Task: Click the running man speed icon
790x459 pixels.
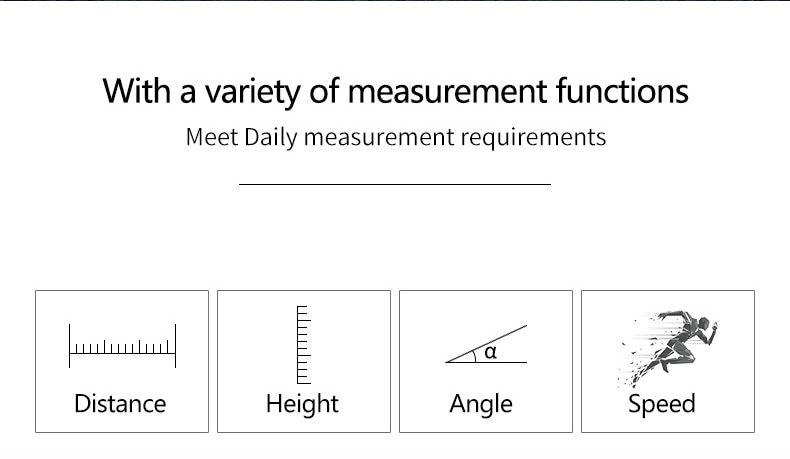Action: 668,348
